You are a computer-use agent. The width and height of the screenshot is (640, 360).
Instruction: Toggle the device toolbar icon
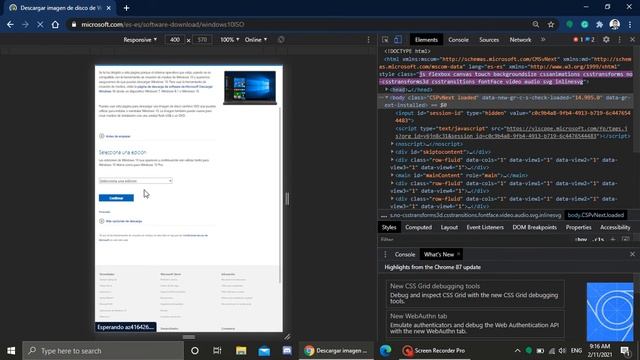click(x=398, y=40)
